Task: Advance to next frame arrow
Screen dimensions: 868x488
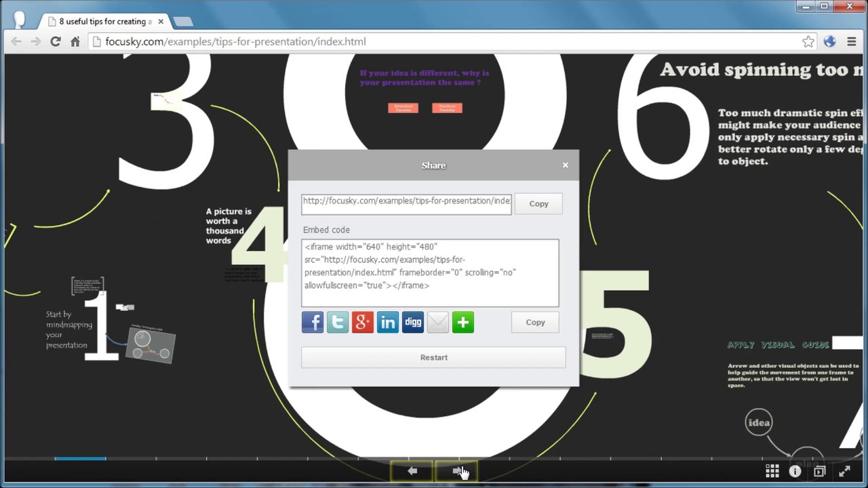Action: [x=456, y=470]
